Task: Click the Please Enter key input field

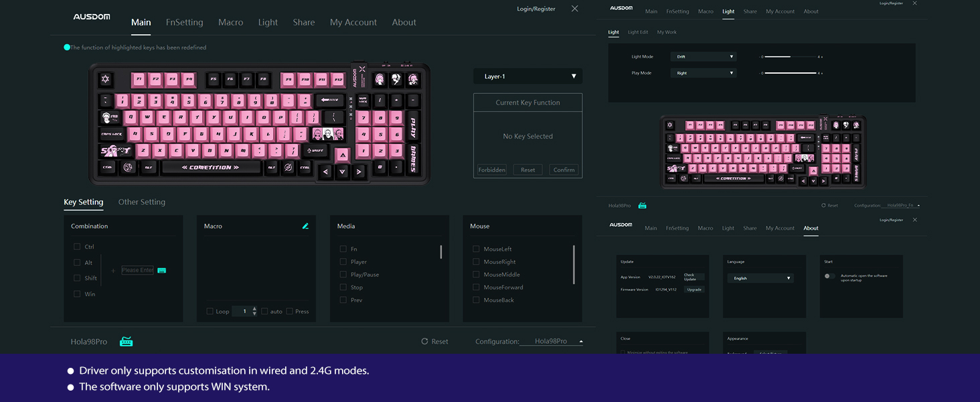Action: click(137, 270)
